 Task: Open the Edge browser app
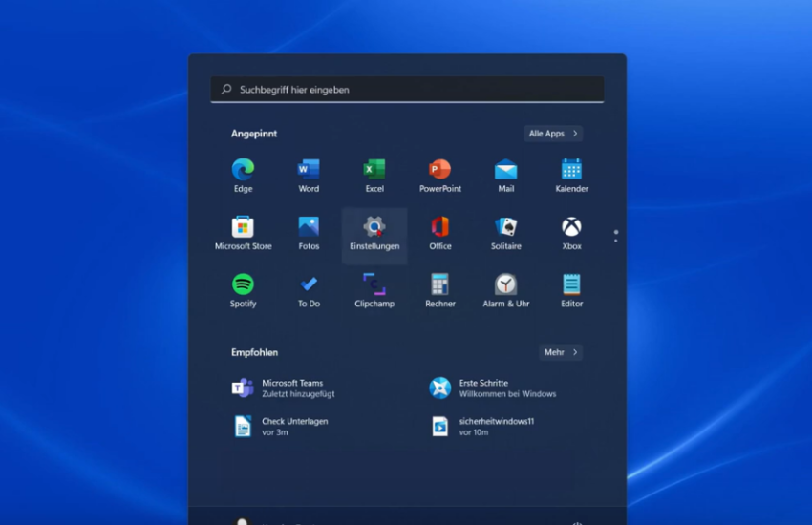coord(243,176)
